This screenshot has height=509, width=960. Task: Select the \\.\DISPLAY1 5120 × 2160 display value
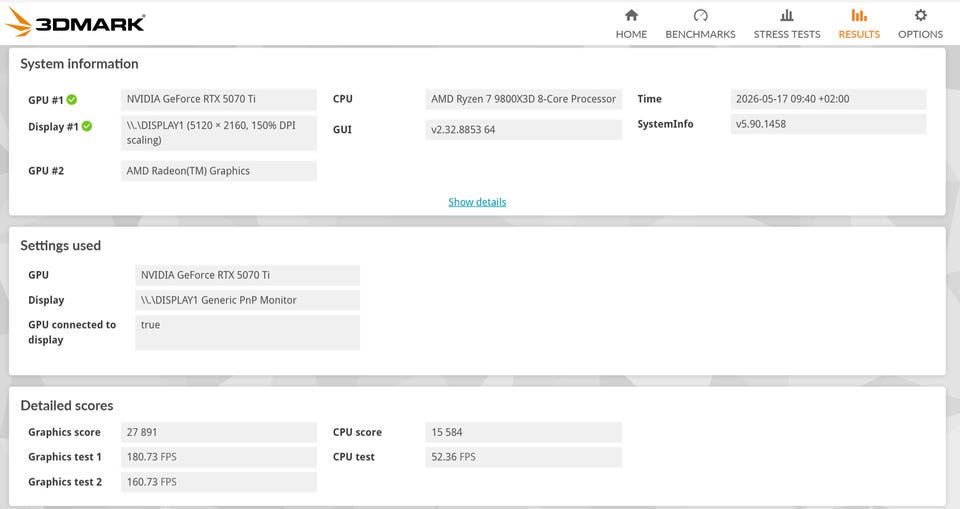[219, 133]
